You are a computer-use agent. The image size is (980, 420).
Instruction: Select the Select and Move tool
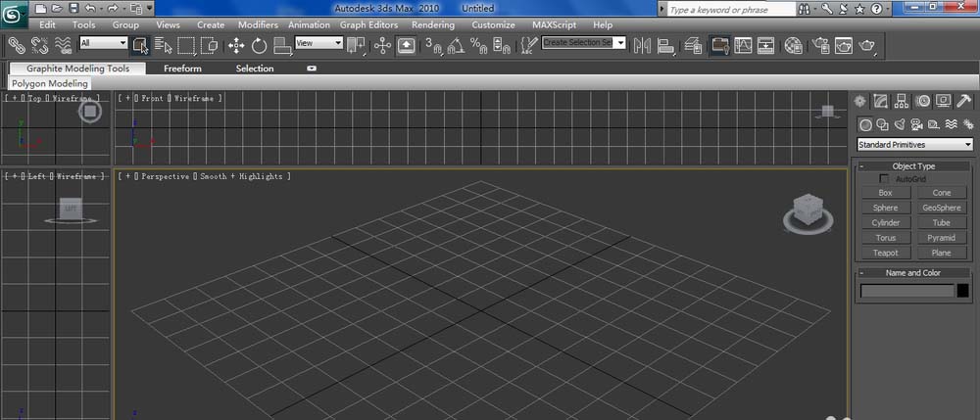(x=236, y=46)
